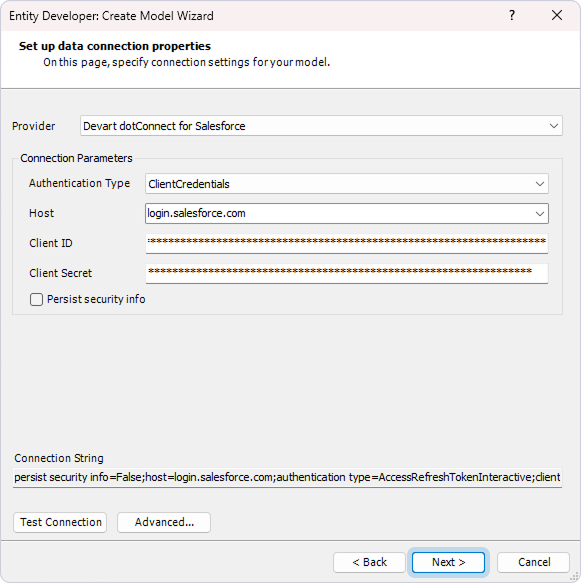Click the login.salesforce.com host text
581x583 pixels.
point(197,213)
